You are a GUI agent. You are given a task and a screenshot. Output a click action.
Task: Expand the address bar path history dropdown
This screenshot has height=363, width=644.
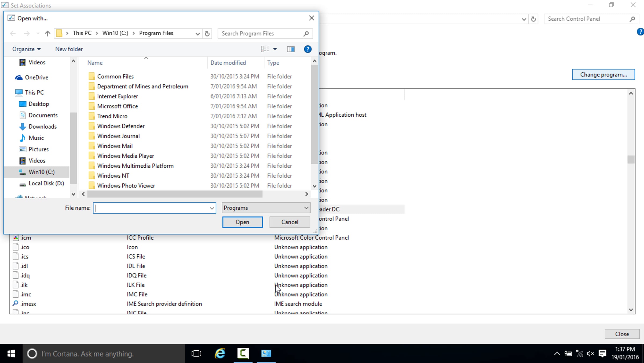pyautogui.click(x=197, y=34)
